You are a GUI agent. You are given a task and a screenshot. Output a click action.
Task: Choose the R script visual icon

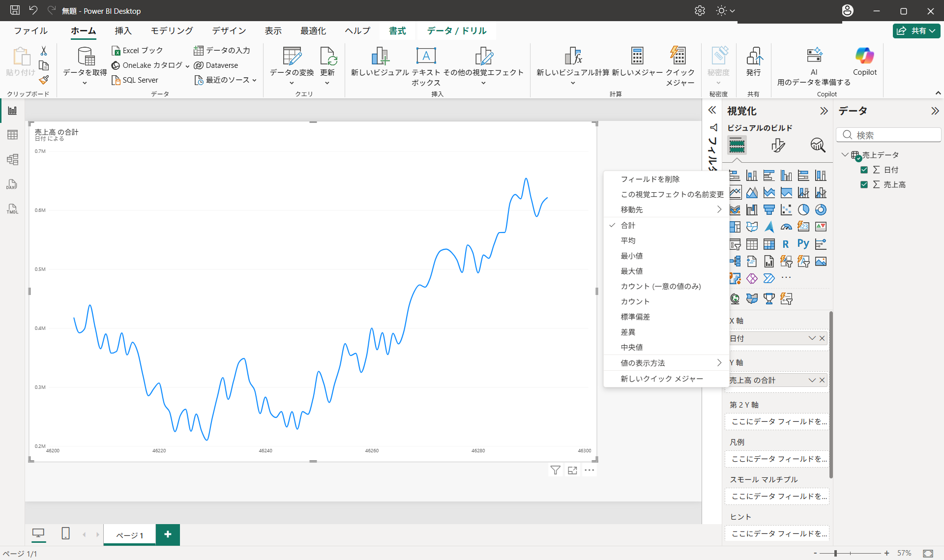[x=786, y=244]
